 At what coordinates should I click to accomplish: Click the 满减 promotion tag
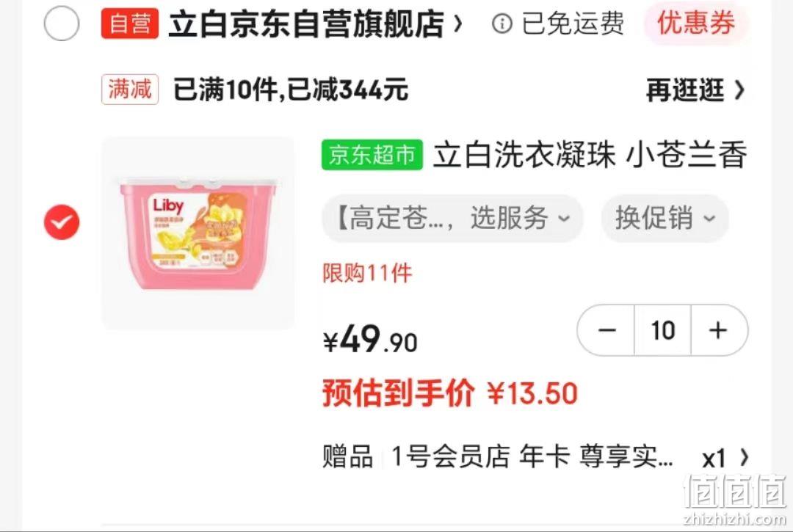point(130,90)
